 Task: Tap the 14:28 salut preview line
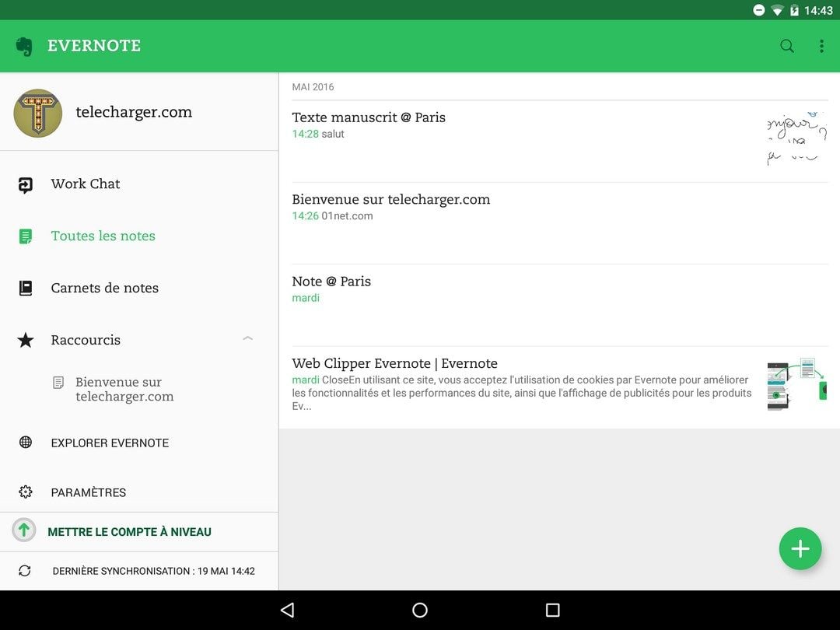tap(318, 134)
